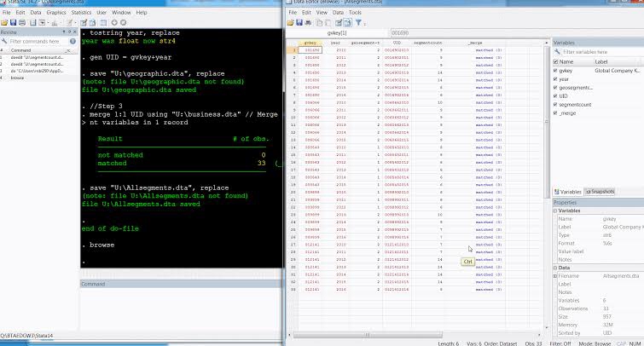Click the Data Editor vertical scrollbar
The width and height of the screenshot is (644, 346).
click(547, 121)
